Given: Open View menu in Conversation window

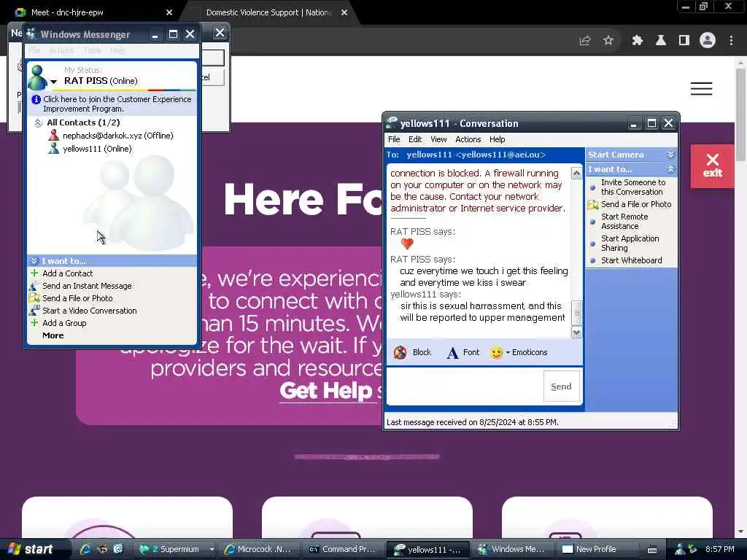Looking at the screenshot, I should (438, 139).
